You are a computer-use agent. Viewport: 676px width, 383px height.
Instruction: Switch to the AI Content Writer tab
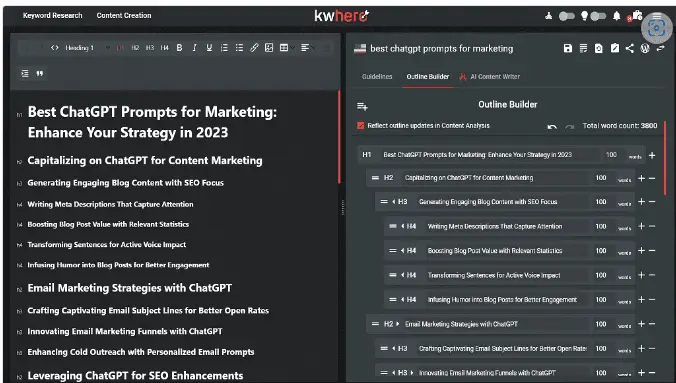tap(490, 77)
